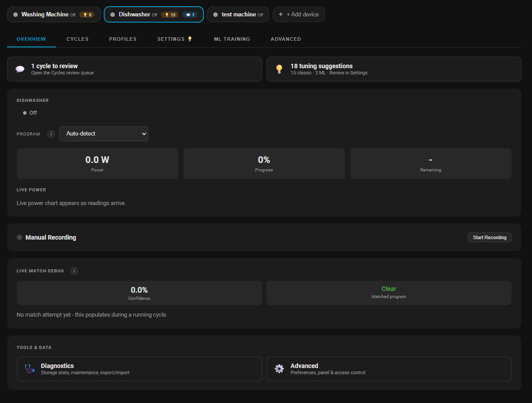Click the lightbulb tuning suggestions icon
The width and height of the screenshot is (532, 403).
pyautogui.click(x=279, y=69)
